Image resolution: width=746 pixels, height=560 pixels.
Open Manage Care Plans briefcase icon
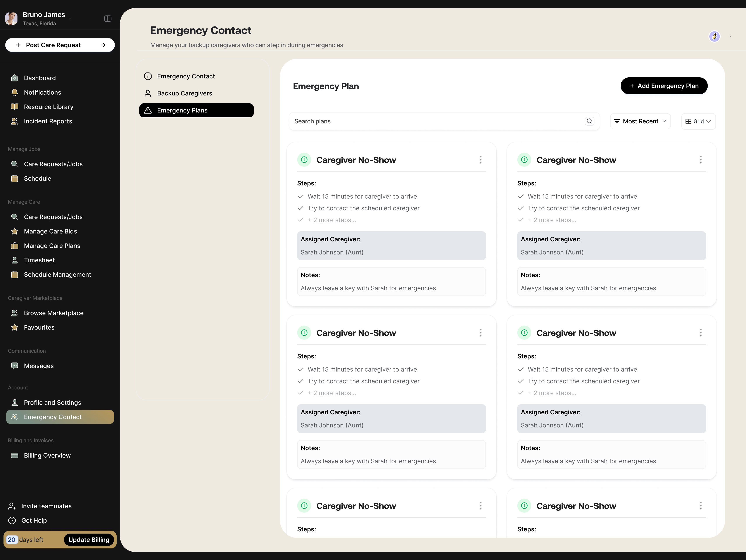click(x=14, y=246)
